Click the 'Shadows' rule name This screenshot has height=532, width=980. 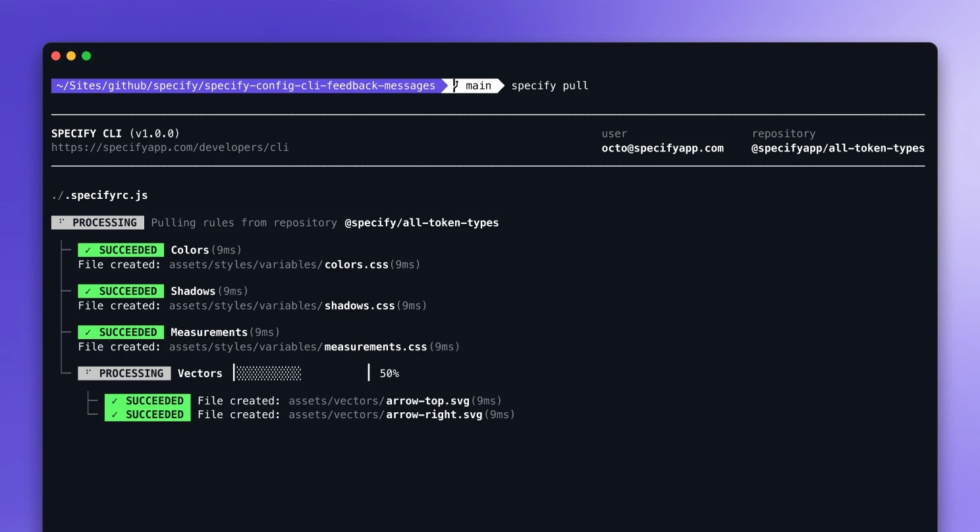click(193, 291)
